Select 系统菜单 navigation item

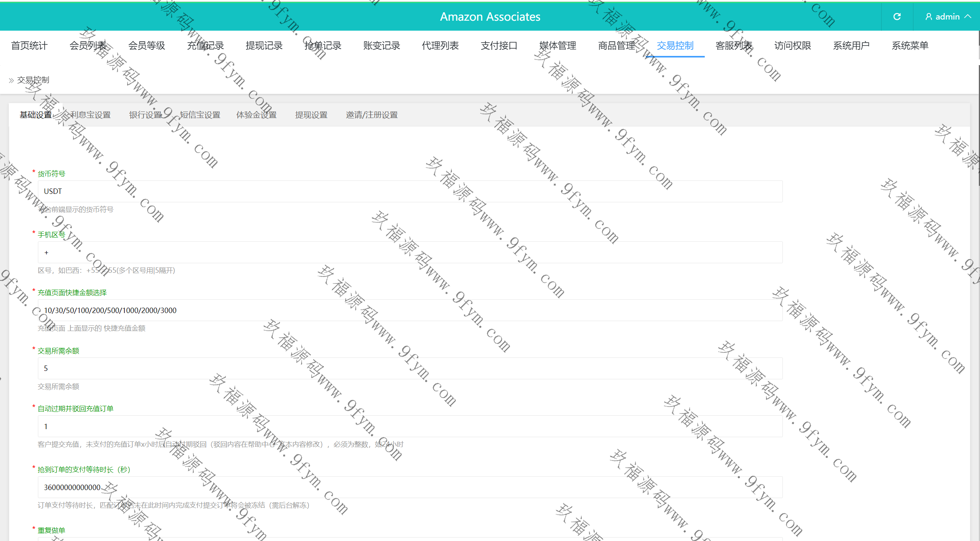[x=910, y=46]
